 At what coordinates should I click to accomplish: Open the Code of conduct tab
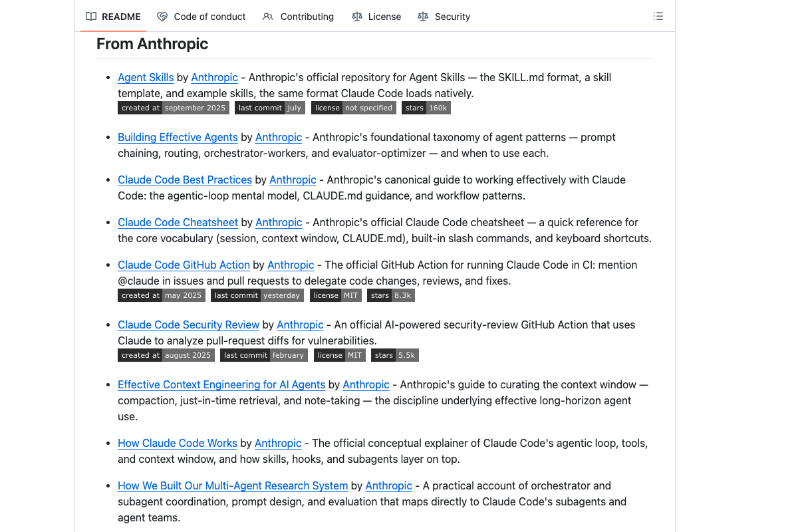[x=201, y=17]
